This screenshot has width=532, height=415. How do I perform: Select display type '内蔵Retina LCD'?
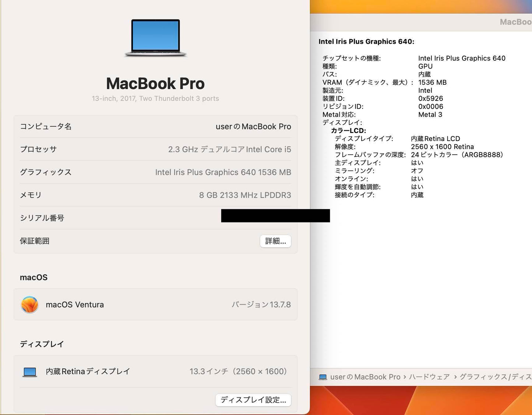436,139
